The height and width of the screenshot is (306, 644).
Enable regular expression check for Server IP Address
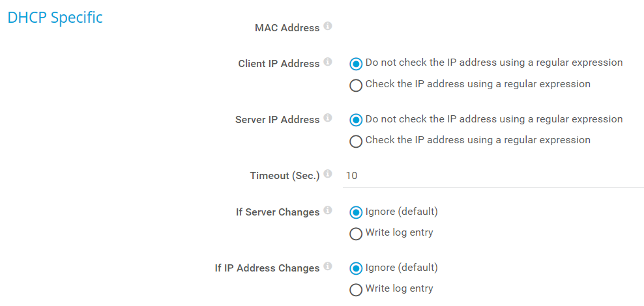coord(356,141)
